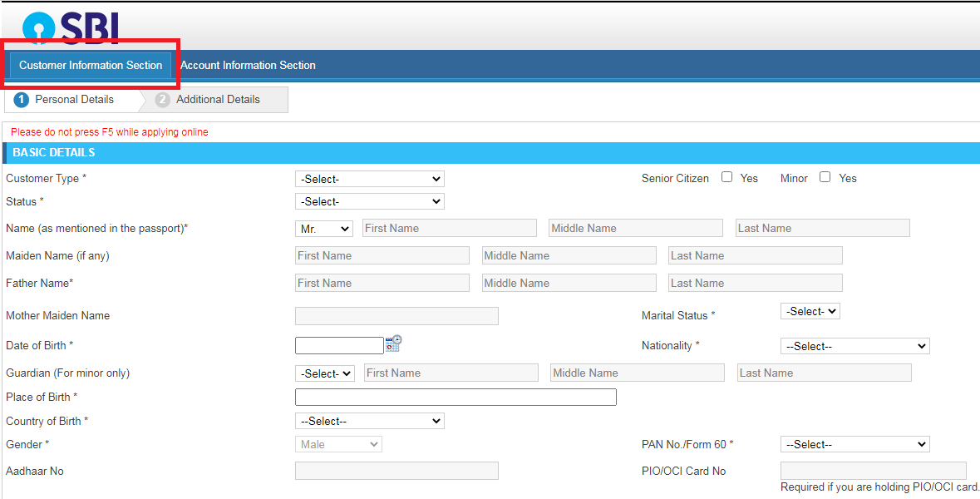Click the BASIC DETAILS section header
The height and width of the screenshot is (499, 980).
coord(491,152)
